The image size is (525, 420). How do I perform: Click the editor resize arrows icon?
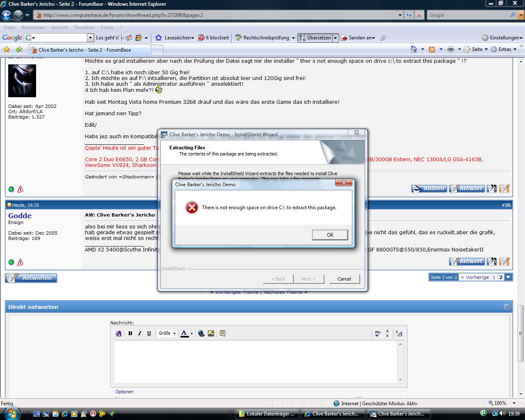click(x=387, y=333)
